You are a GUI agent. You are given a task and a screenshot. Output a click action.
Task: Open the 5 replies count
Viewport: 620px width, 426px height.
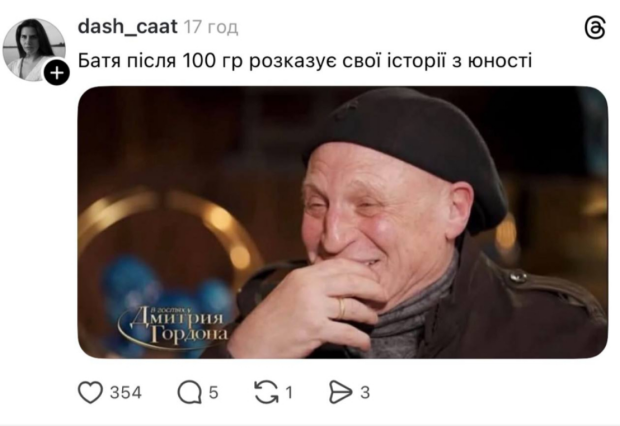click(214, 393)
